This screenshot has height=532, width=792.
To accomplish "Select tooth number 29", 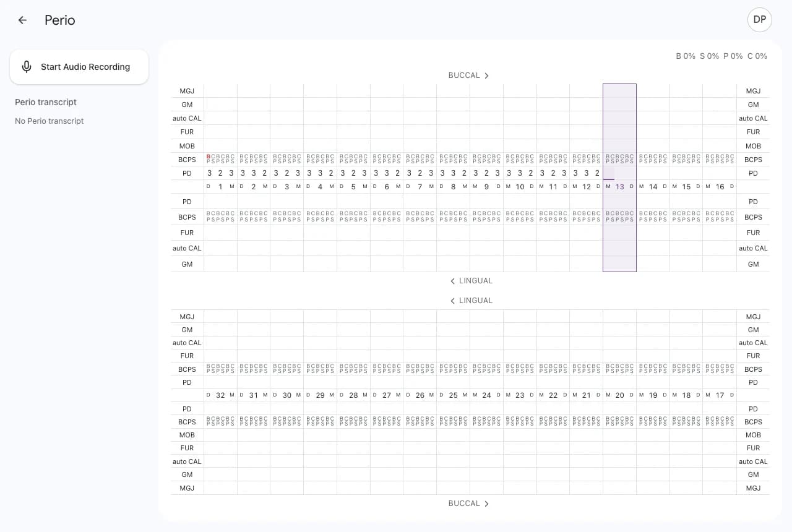I will (320, 395).
